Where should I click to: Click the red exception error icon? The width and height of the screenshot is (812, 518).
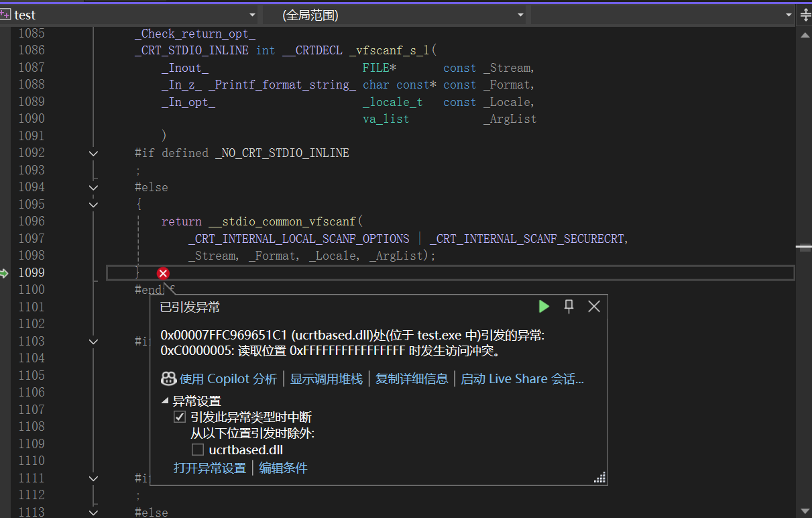163,273
